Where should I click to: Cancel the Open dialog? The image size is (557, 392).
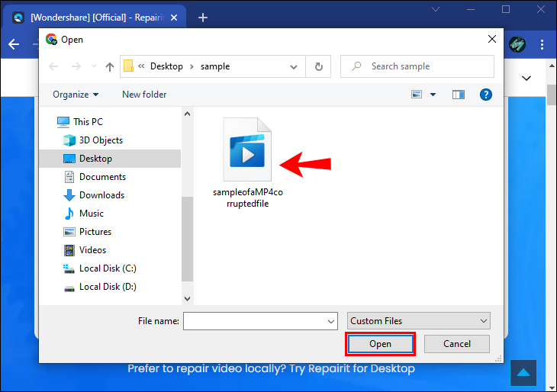click(x=457, y=344)
